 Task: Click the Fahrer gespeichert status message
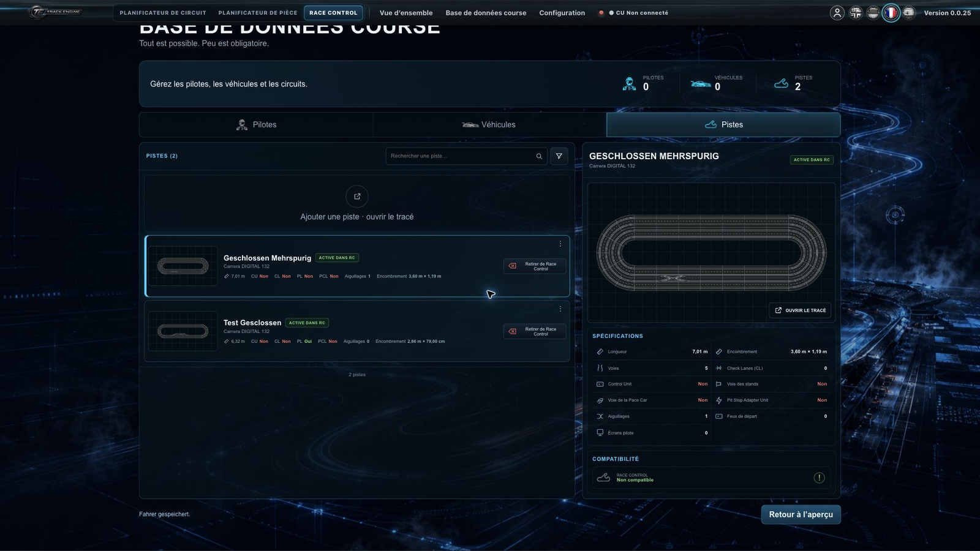tap(164, 514)
